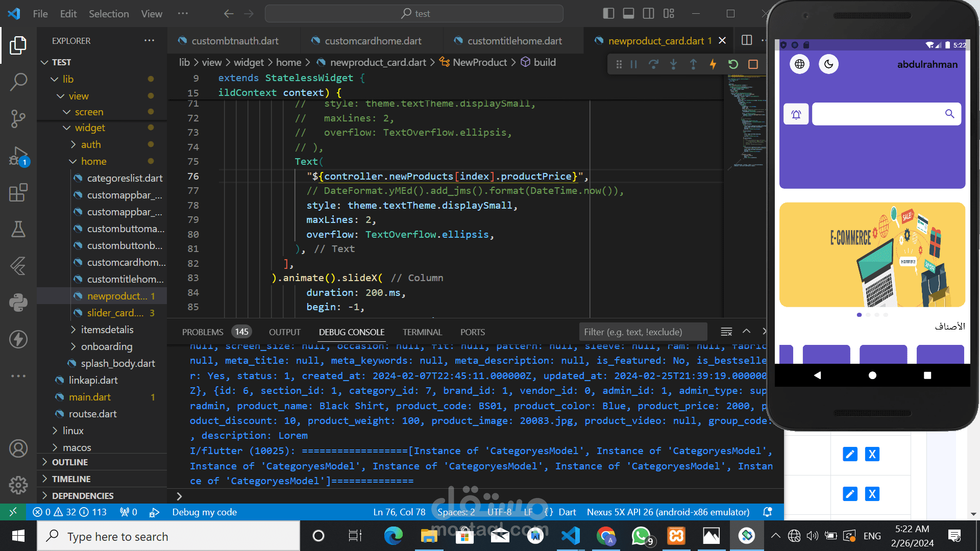Open the Extensions view icon
Viewport: 980px width, 551px height.
[x=18, y=193]
